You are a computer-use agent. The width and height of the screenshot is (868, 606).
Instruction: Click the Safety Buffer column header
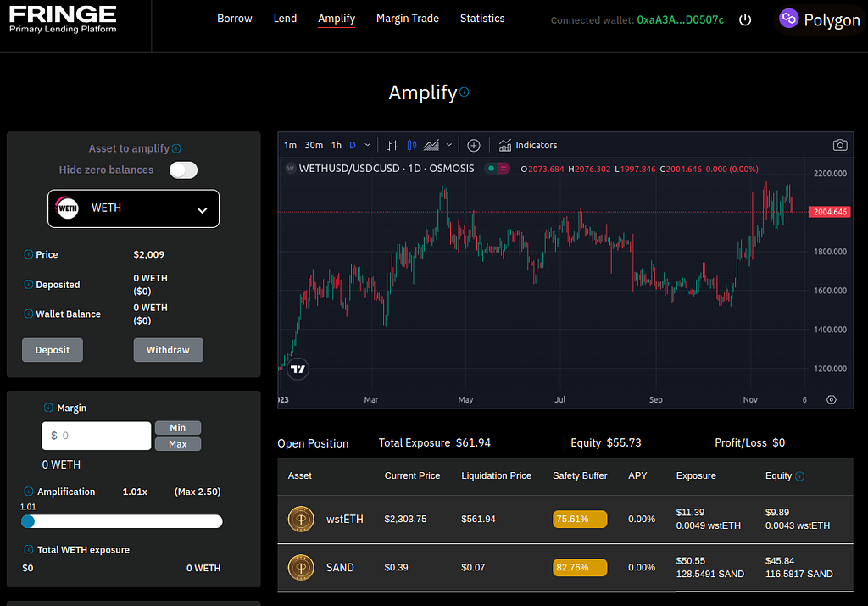pos(580,476)
